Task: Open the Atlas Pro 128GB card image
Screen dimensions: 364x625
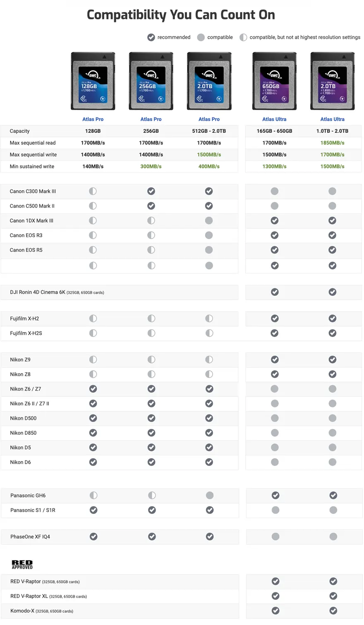Action: coord(93,81)
